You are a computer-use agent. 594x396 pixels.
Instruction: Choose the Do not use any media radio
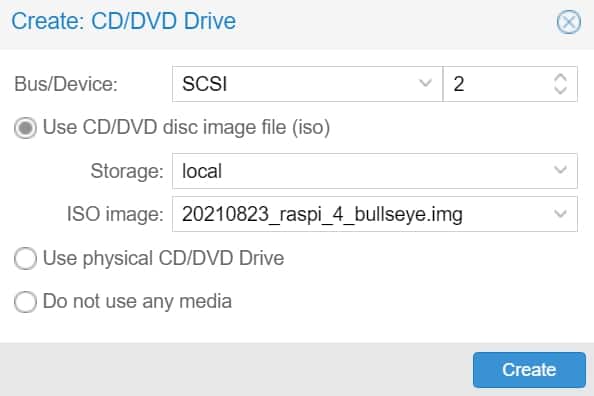coord(25,302)
